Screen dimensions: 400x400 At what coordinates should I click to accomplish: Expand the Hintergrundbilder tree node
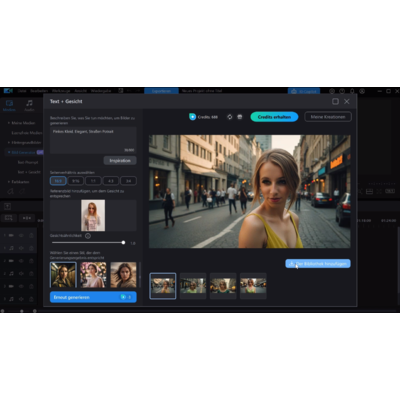(9, 142)
